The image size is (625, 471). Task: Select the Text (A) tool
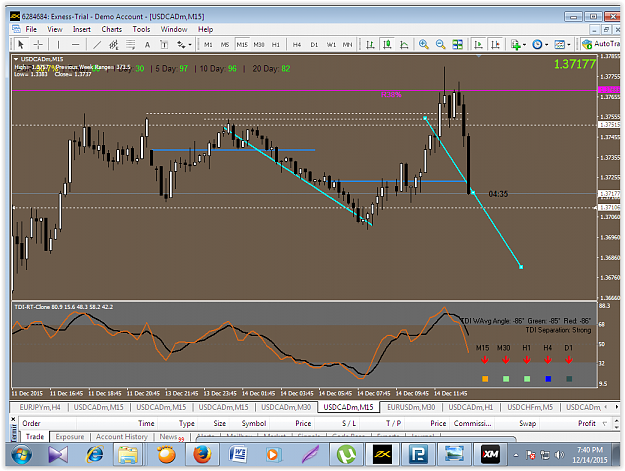tap(147, 44)
